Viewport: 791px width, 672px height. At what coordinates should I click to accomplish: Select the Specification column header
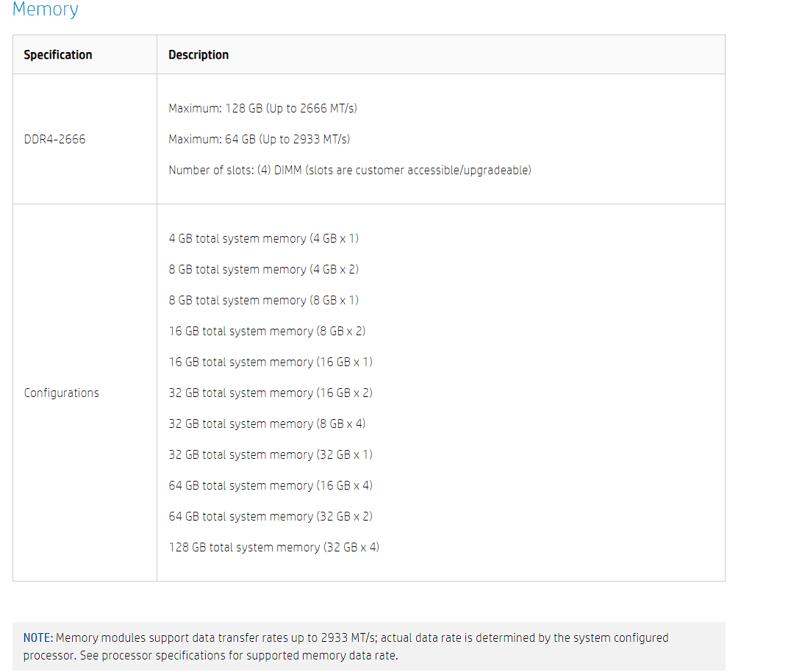pos(58,55)
